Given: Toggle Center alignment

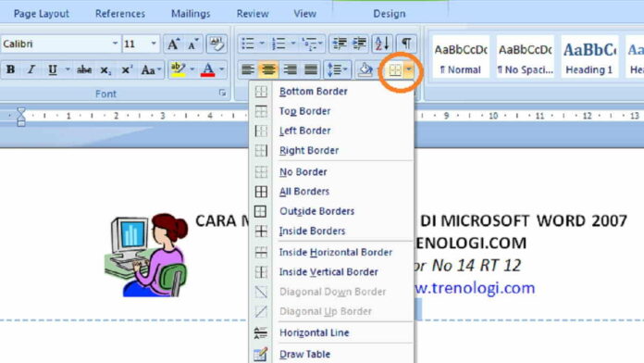Looking at the screenshot, I should [268, 69].
